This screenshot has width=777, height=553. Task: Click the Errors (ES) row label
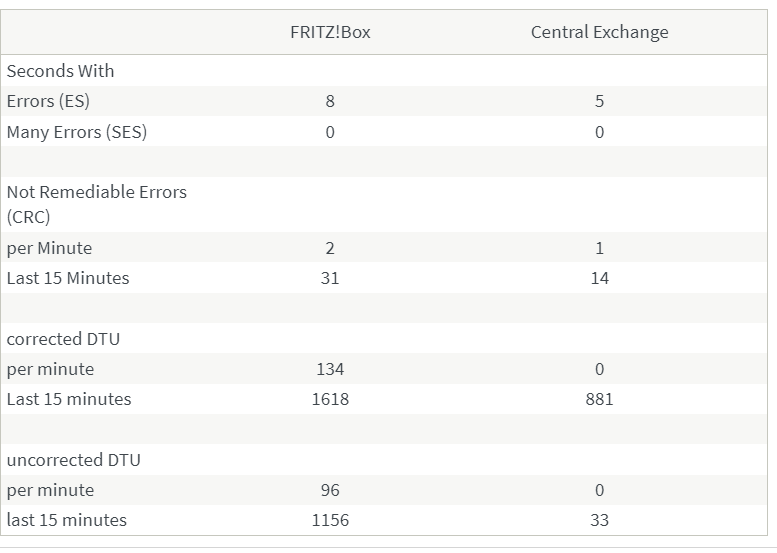pos(48,101)
